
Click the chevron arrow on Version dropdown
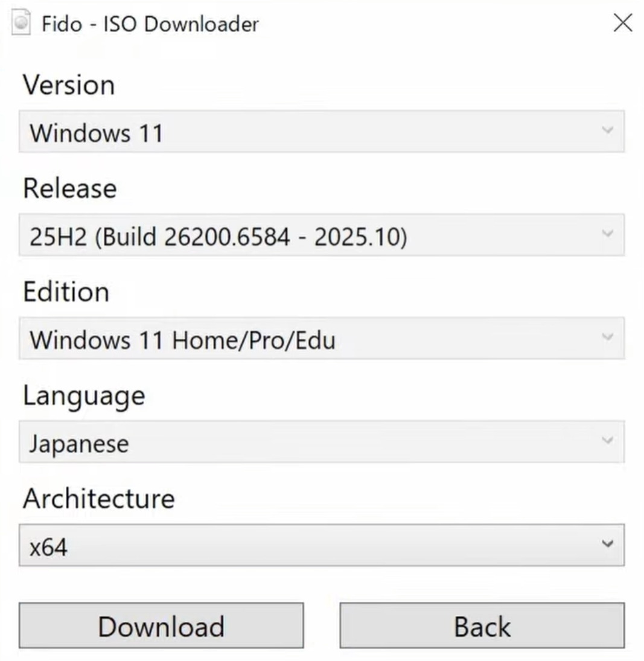click(x=608, y=130)
